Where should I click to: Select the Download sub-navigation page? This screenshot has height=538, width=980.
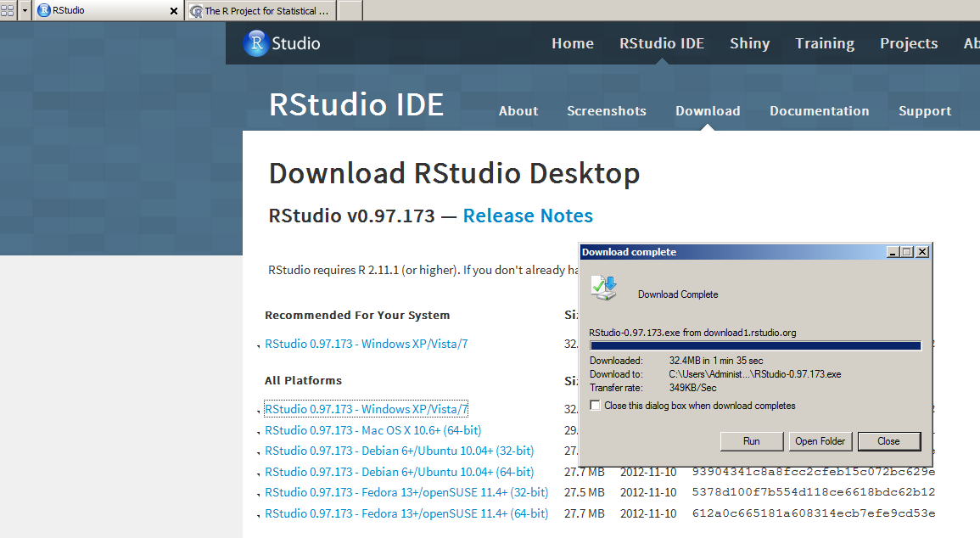coord(708,110)
